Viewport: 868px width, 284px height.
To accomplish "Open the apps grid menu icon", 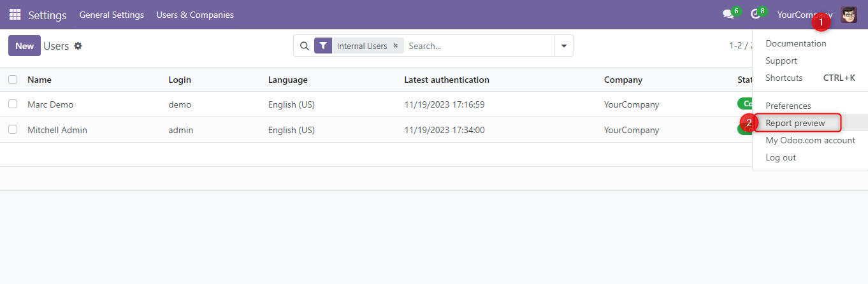I will click(15, 15).
